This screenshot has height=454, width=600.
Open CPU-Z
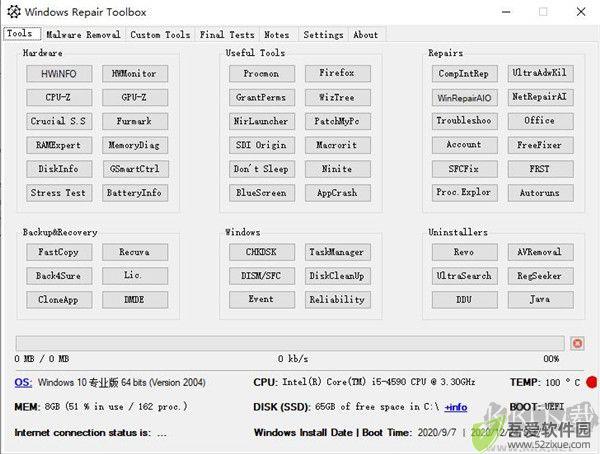pos(59,98)
